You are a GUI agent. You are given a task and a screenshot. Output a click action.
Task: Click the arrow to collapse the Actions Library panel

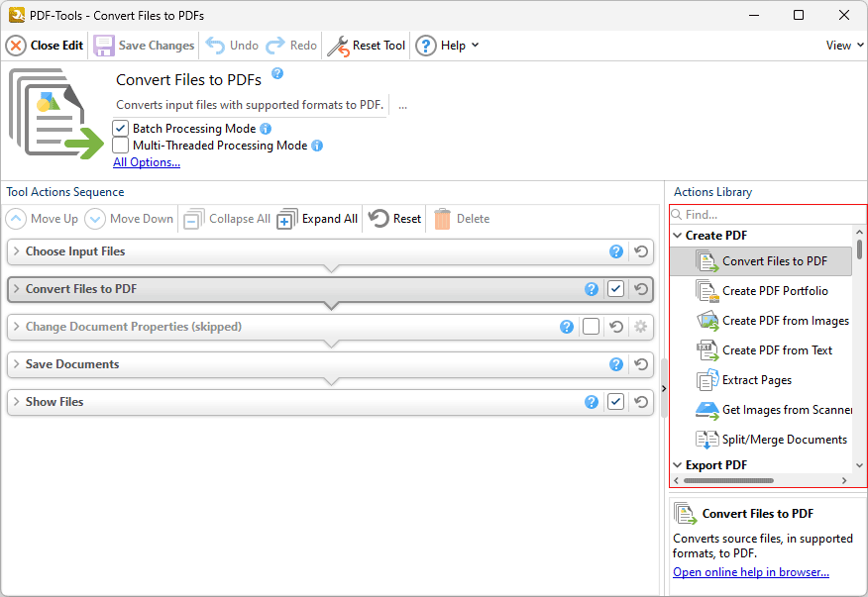[664, 388]
